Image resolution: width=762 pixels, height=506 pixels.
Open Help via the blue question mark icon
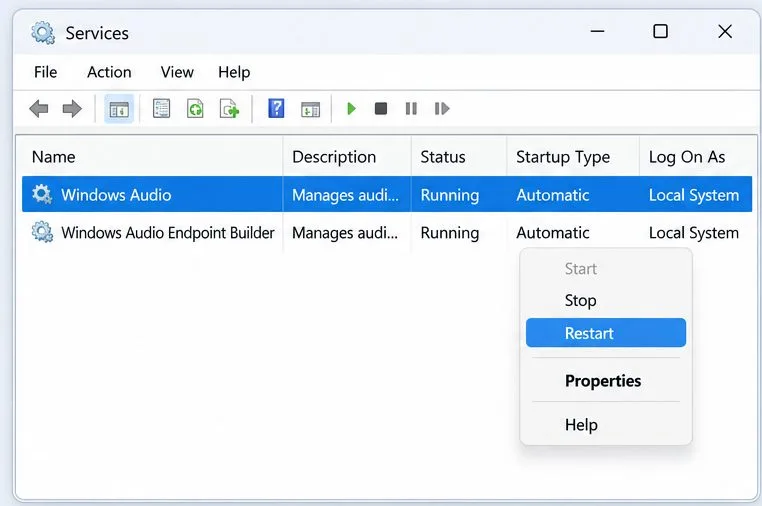(x=276, y=108)
